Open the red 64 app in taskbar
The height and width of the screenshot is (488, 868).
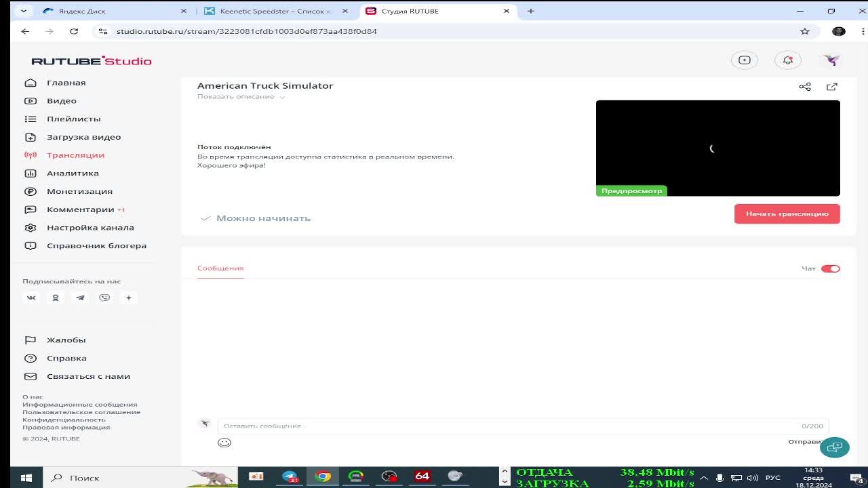422,477
